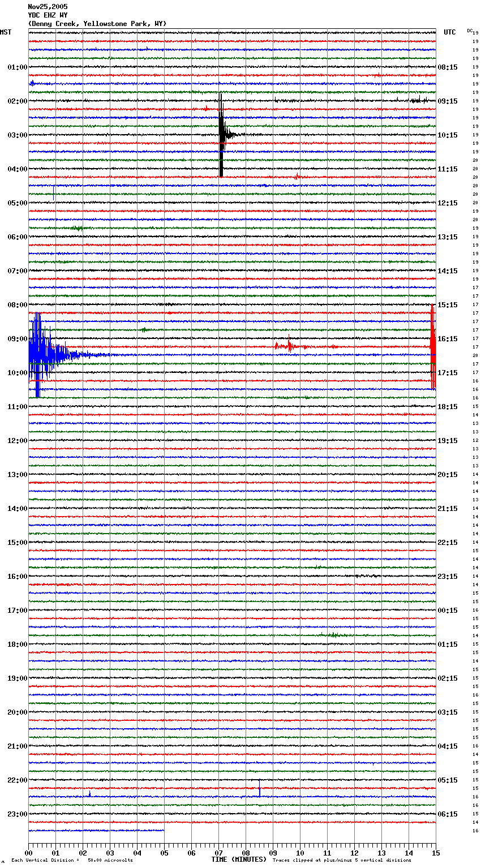Click the 12:15 UTC time label
Screen dimensions: 481x868
click(x=448, y=203)
